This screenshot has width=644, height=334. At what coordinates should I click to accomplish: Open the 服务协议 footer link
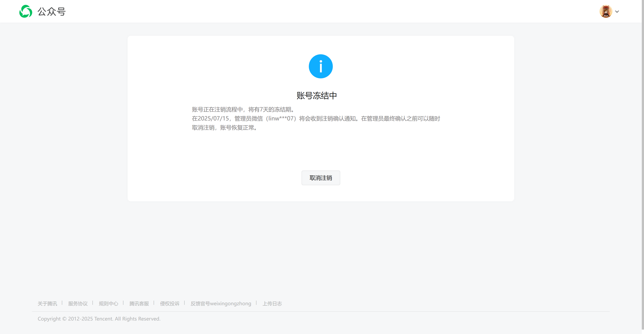click(x=78, y=304)
